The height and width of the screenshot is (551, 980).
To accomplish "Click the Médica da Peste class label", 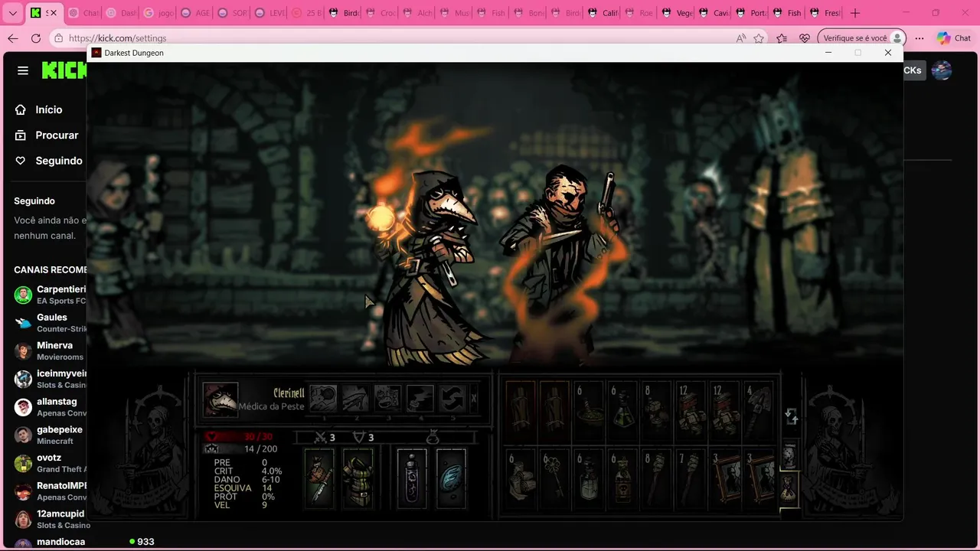I will tap(271, 406).
